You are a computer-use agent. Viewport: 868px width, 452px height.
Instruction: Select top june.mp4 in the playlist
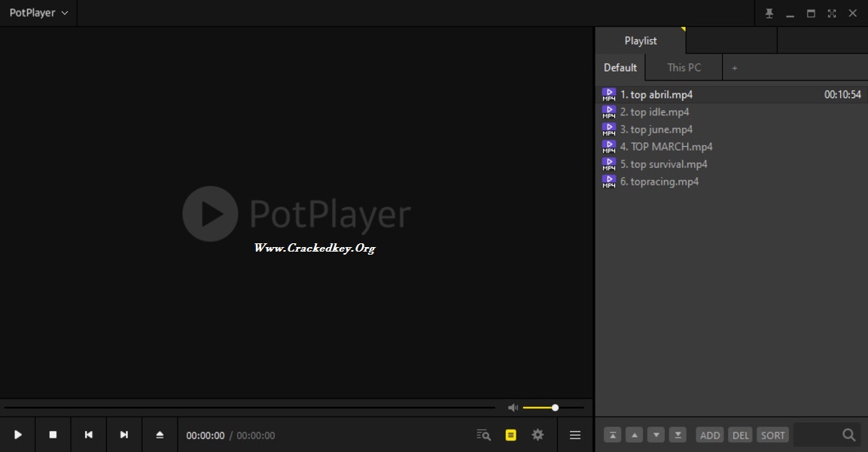click(731, 129)
